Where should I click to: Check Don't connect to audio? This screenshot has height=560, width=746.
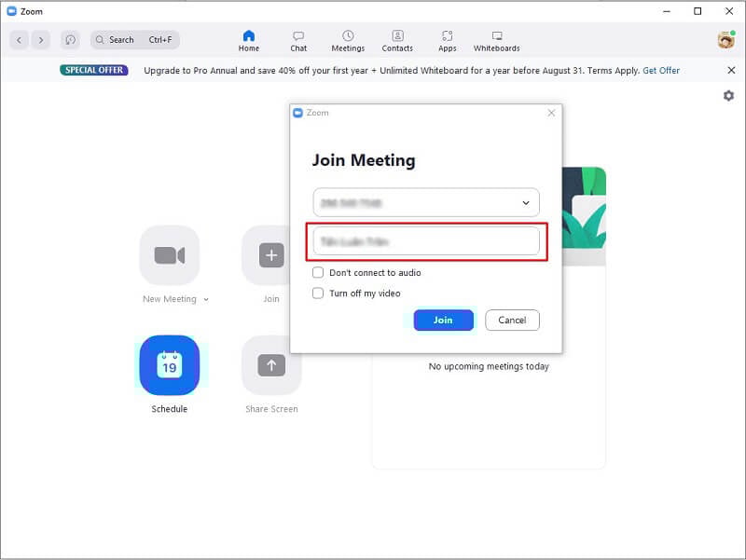click(318, 272)
